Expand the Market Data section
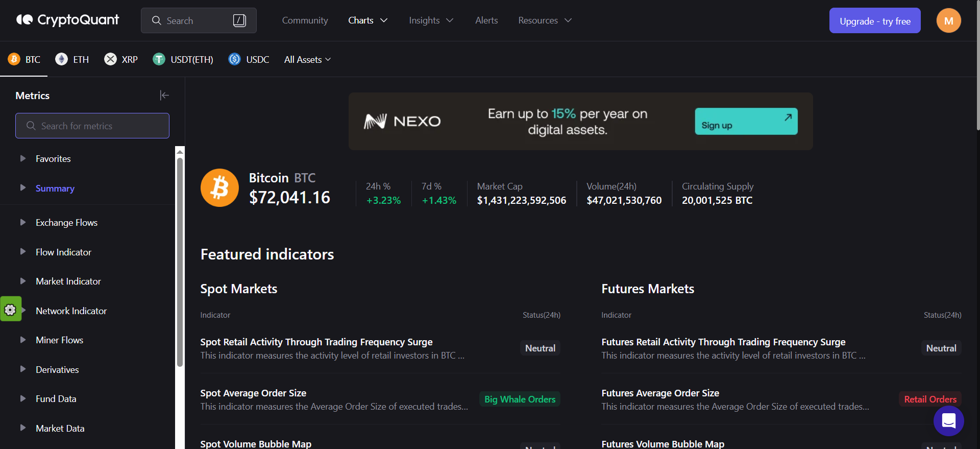The height and width of the screenshot is (449, 980). click(x=22, y=428)
